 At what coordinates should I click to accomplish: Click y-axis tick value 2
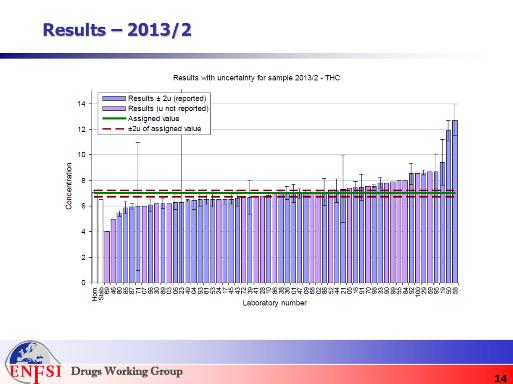83,257
